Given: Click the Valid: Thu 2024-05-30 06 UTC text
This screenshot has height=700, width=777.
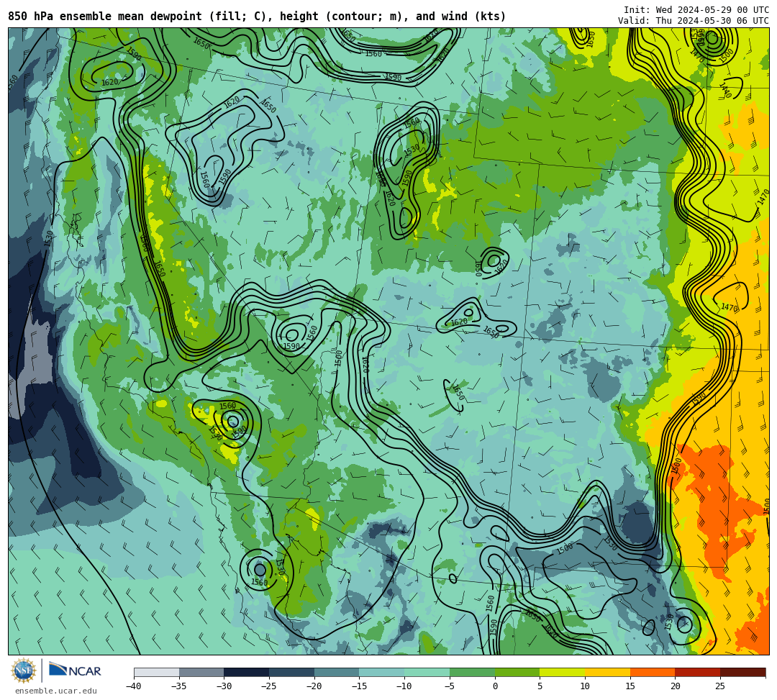Looking at the screenshot, I should point(694,21).
